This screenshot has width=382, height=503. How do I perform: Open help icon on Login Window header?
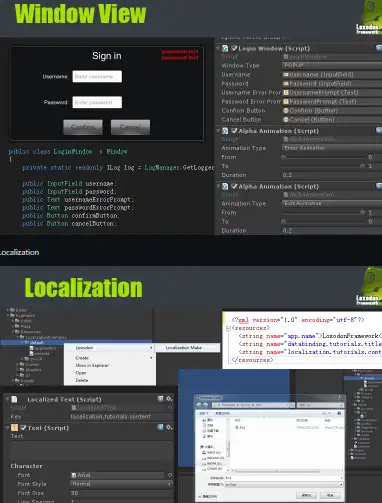[x=379, y=48]
